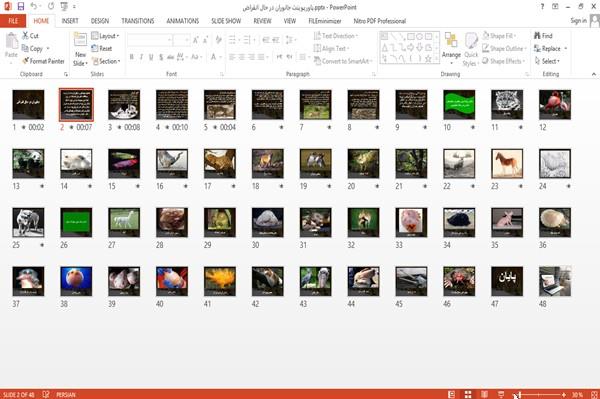Select slide 13 panda thumbnail

click(x=28, y=163)
